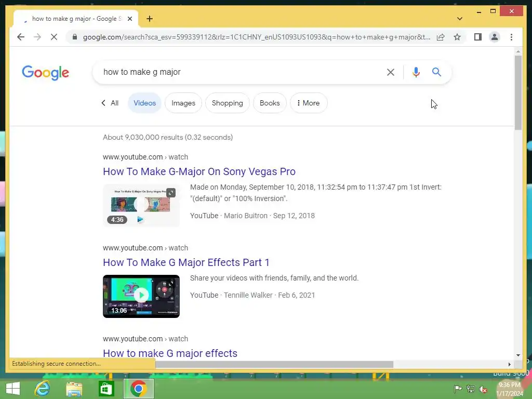Image resolution: width=532 pixels, height=399 pixels.
Task: Open Action Center flag in tray
Action: click(457, 389)
